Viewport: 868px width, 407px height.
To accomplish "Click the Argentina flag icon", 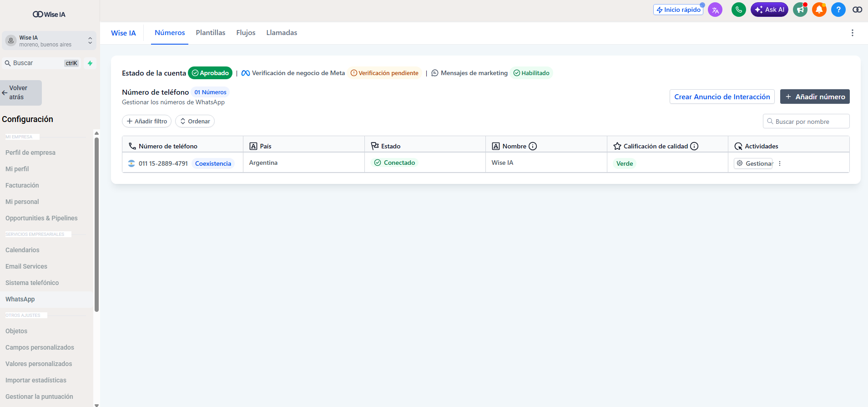I will click(x=131, y=163).
